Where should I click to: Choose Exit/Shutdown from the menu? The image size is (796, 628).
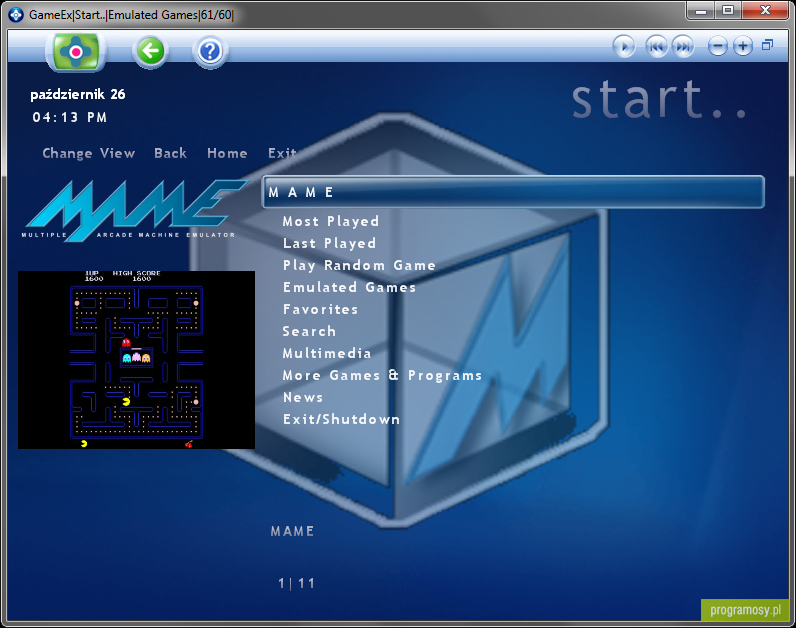pyautogui.click(x=341, y=419)
